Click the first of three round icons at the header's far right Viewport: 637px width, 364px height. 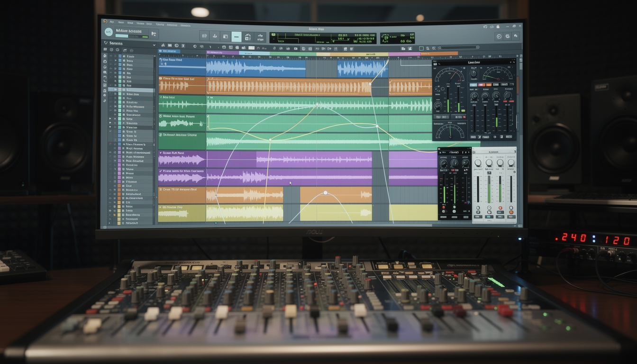pos(499,36)
